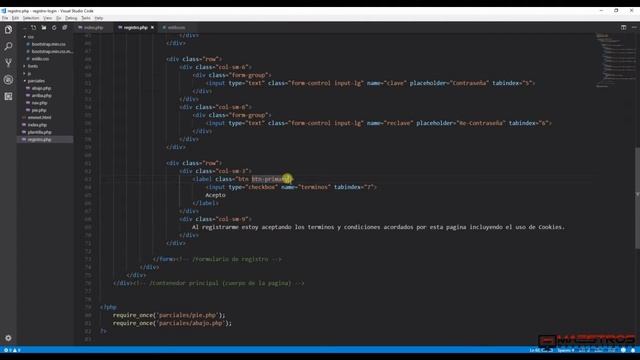Open the Help menu

tap(99, 18)
